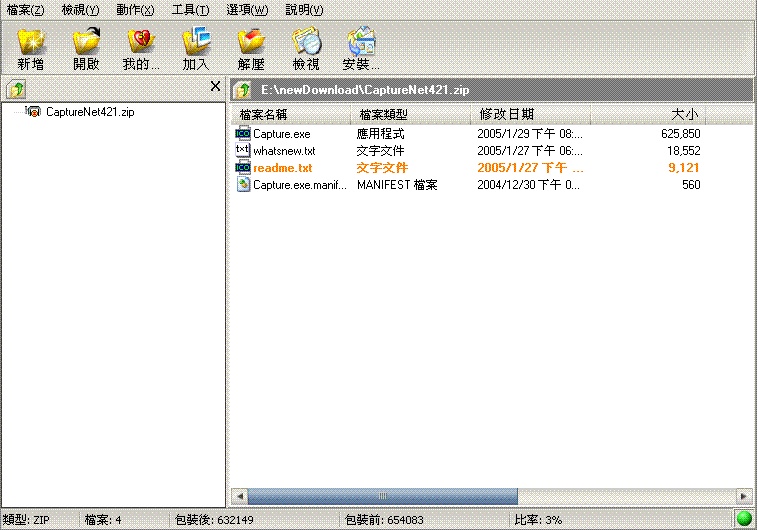Click the horizontal scrollbar right arrow
Screen dimensions: 757x530
pyautogui.click(x=744, y=496)
